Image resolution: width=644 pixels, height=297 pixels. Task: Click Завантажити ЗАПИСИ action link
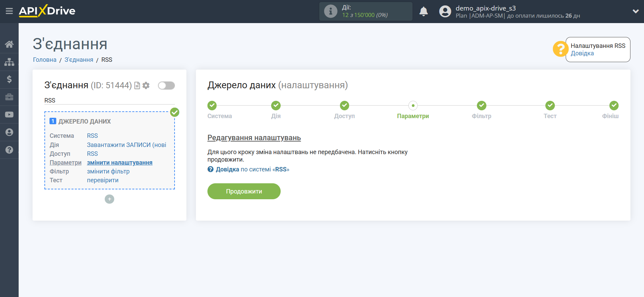[127, 145]
